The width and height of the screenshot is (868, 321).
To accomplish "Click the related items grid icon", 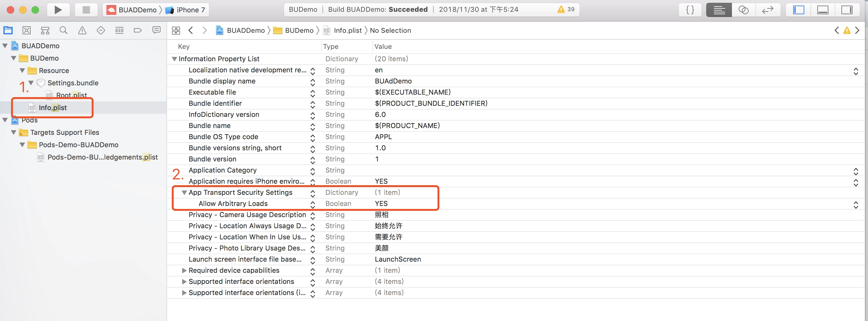I will pos(176,31).
